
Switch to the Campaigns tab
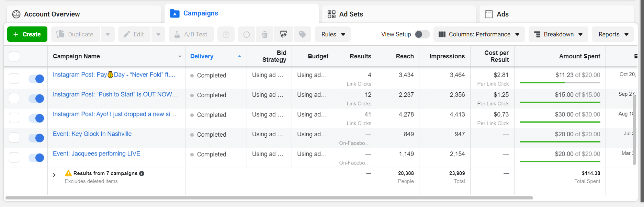(241, 13)
